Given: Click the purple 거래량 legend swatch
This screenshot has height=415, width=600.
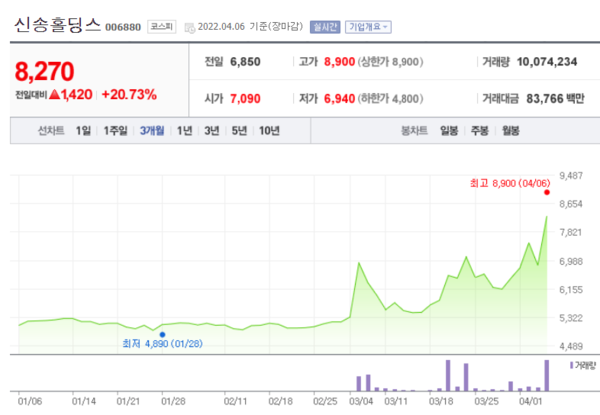Looking at the screenshot, I should [571, 366].
